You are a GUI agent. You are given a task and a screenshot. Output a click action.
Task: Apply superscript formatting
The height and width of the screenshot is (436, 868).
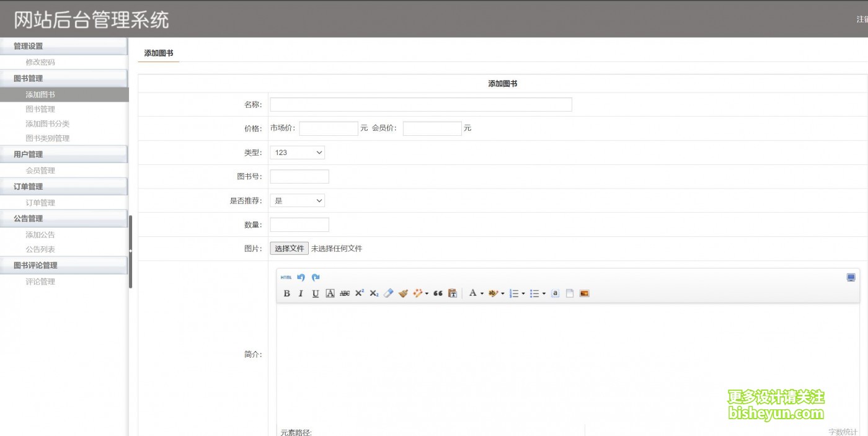[x=359, y=293]
